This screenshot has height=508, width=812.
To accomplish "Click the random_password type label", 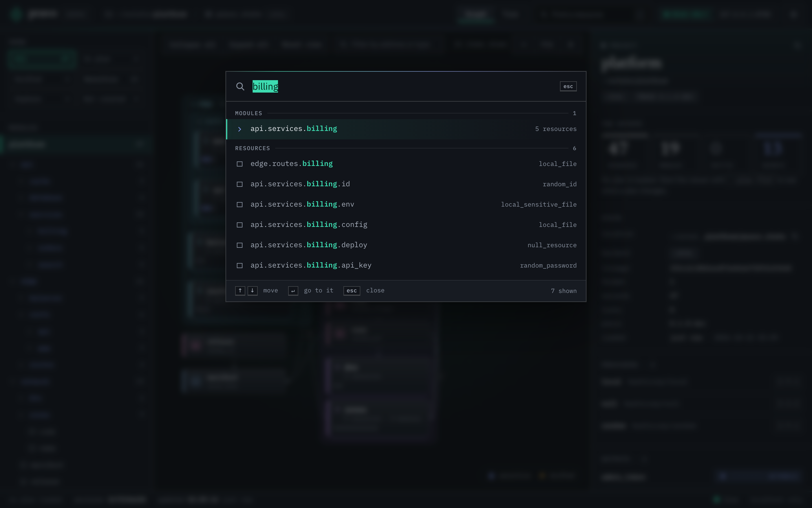I will coord(548,265).
